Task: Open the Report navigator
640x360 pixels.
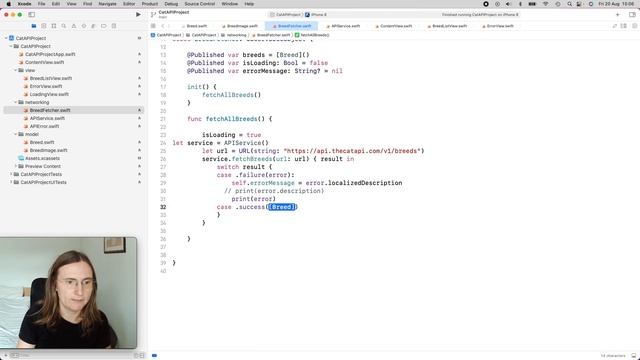Action: [114, 26]
